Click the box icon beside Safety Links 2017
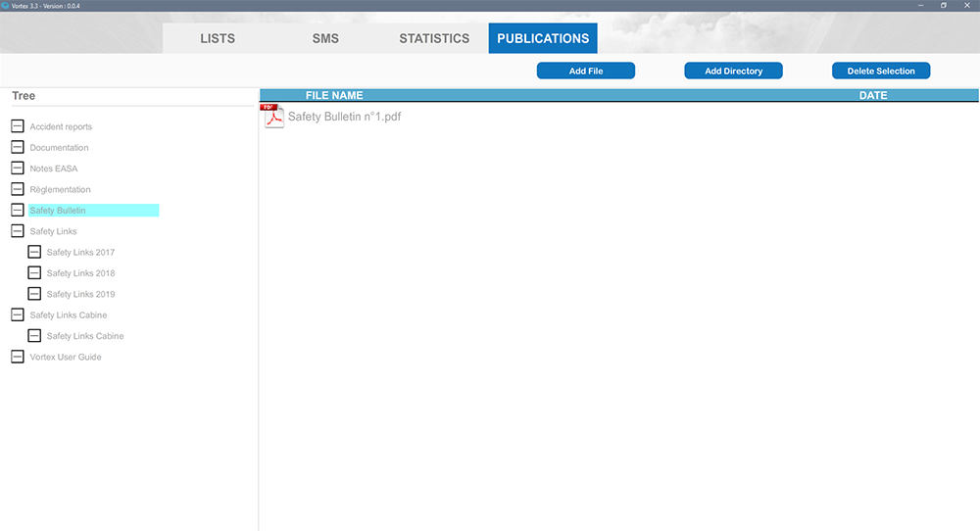 (34, 253)
